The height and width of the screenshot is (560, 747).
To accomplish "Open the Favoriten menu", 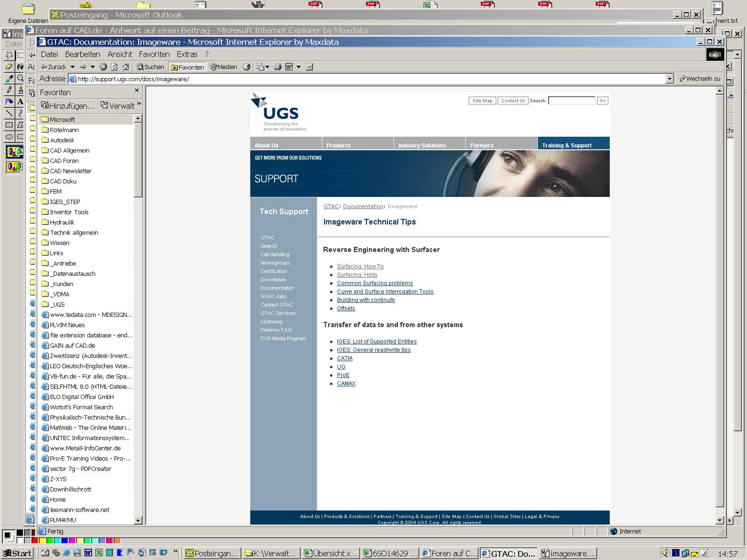I will click(155, 54).
